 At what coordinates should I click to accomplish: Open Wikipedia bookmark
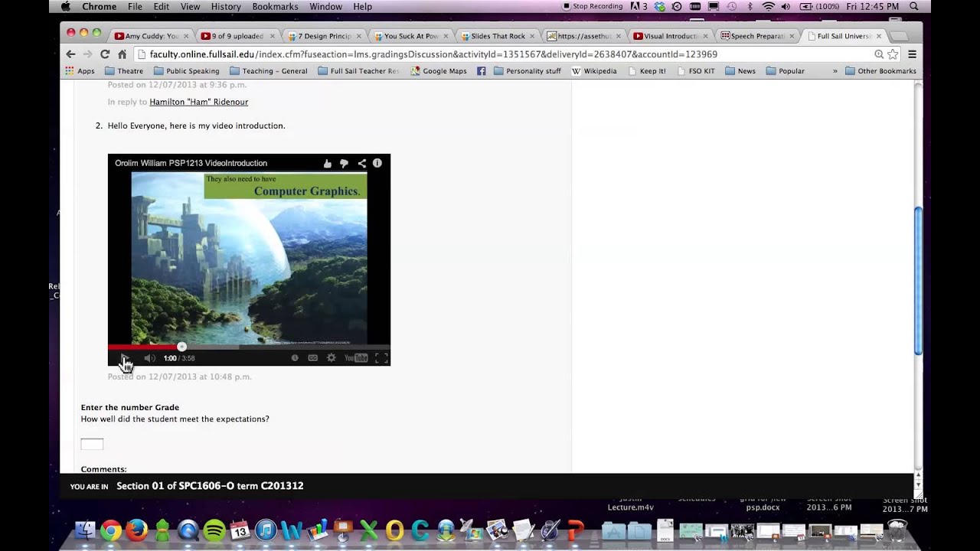[594, 71]
